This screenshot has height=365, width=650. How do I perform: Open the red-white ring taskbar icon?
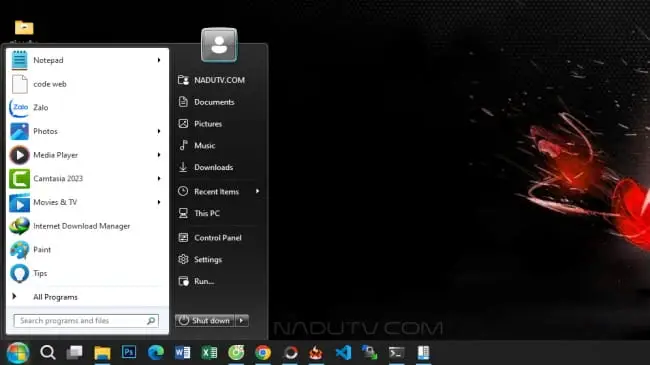tap(290, 353)
